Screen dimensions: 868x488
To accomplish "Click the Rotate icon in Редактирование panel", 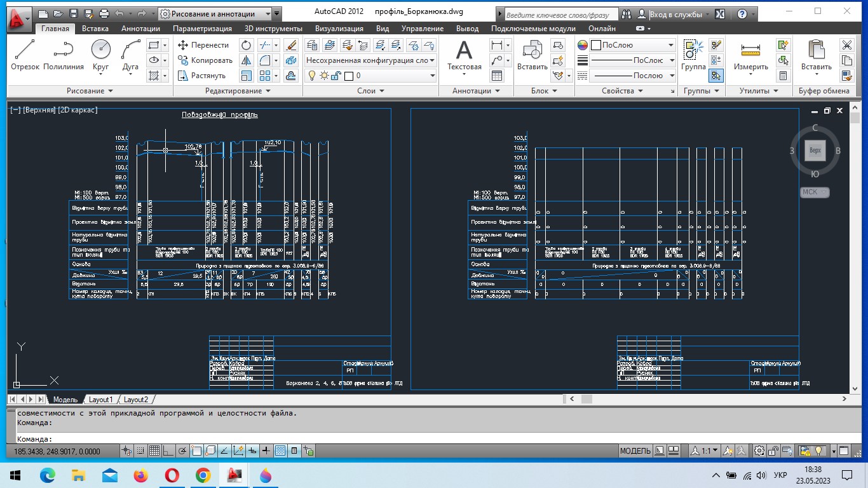I will pyautogui.click(x=246, y=45).
